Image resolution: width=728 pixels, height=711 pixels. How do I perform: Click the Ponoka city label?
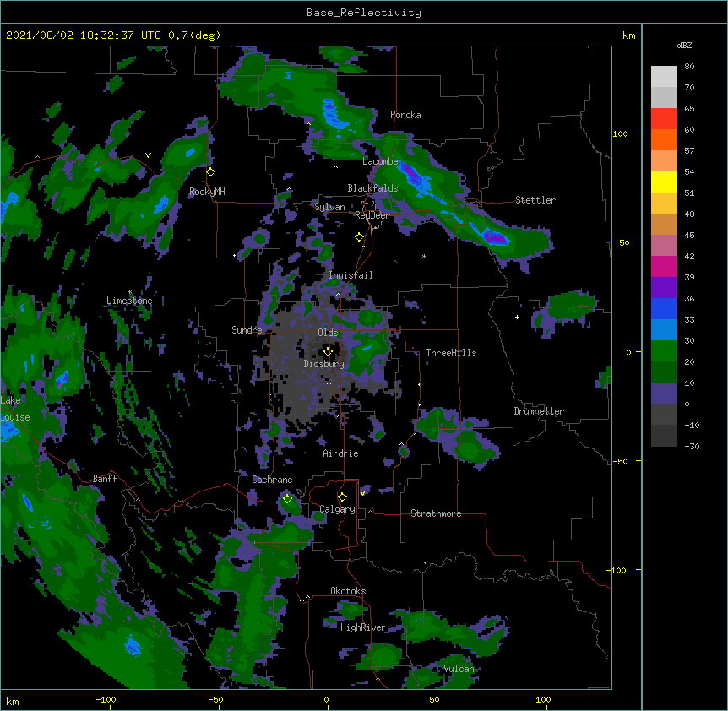pyautogui.click(x=405, y=115)
